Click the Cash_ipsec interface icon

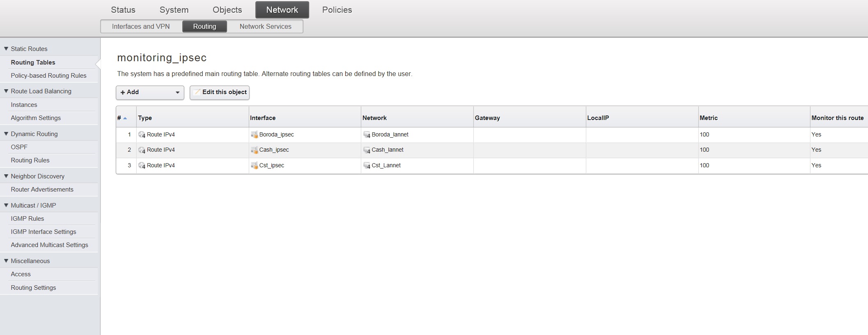point(254,150)
